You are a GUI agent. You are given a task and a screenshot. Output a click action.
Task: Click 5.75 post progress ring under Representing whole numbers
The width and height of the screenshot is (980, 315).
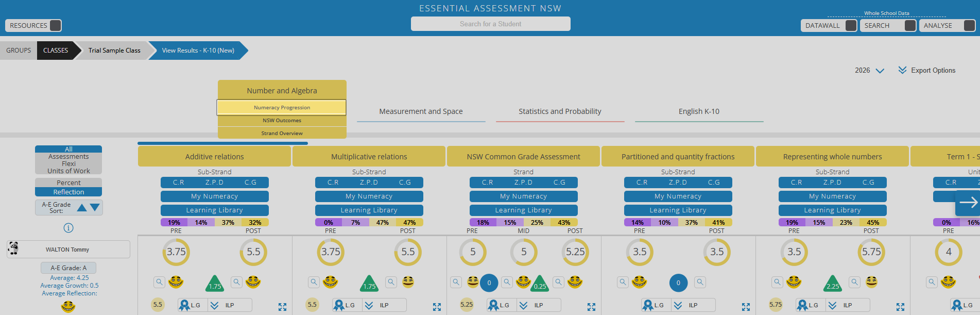pyautogui.click(x=871, y=252)
